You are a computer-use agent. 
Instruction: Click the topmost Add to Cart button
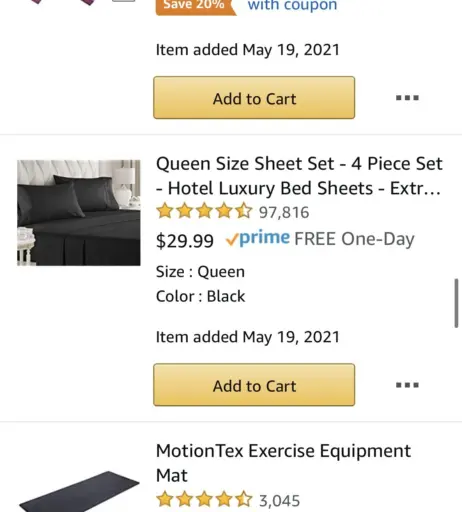point(254,97)
